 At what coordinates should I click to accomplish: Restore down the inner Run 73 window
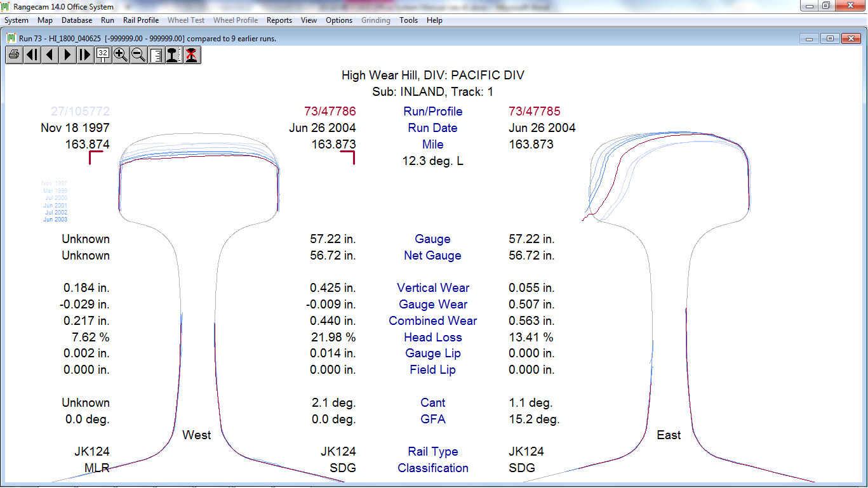pyautogui.click(x=830, y=39)
